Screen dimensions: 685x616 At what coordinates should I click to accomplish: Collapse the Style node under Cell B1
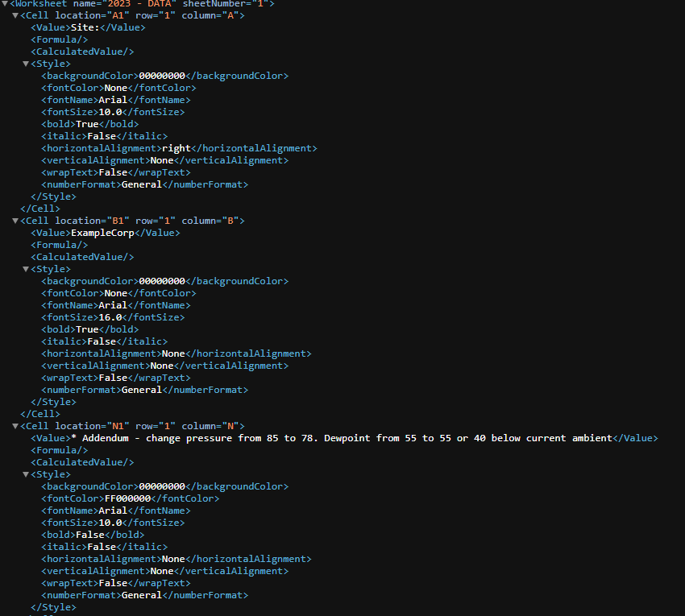[x=26, y=269]
